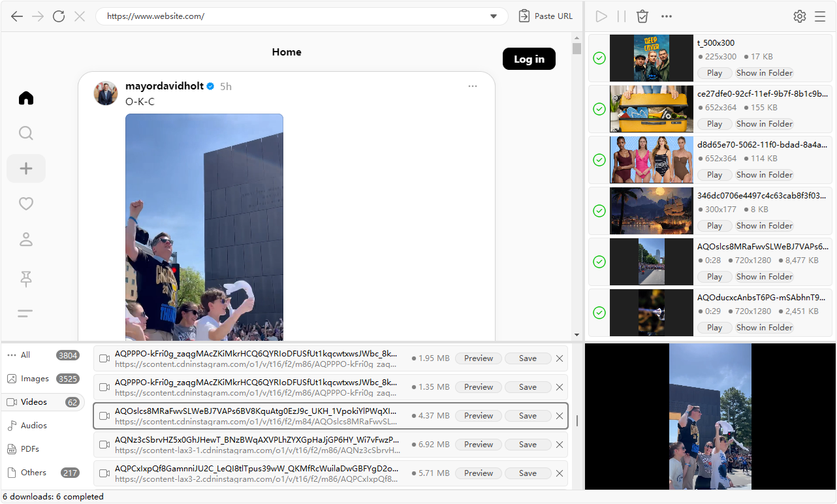Open the hamburger menu icon
This screenshot has height=504, width=837.
pyautogui.click(x=820, y=16)
